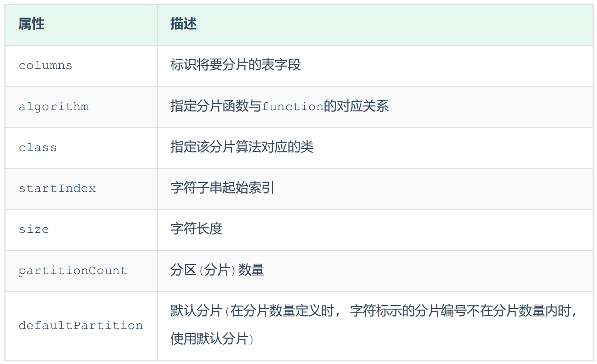Select the partitionCount attribute name
Image resolution: width=597 pixels, height=364 pixels.
tap(73, 270)
